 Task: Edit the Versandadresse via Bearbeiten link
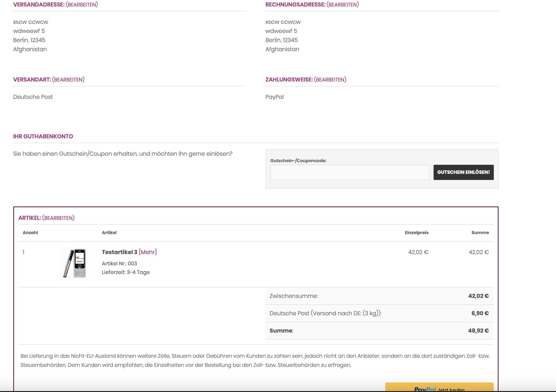82,5
